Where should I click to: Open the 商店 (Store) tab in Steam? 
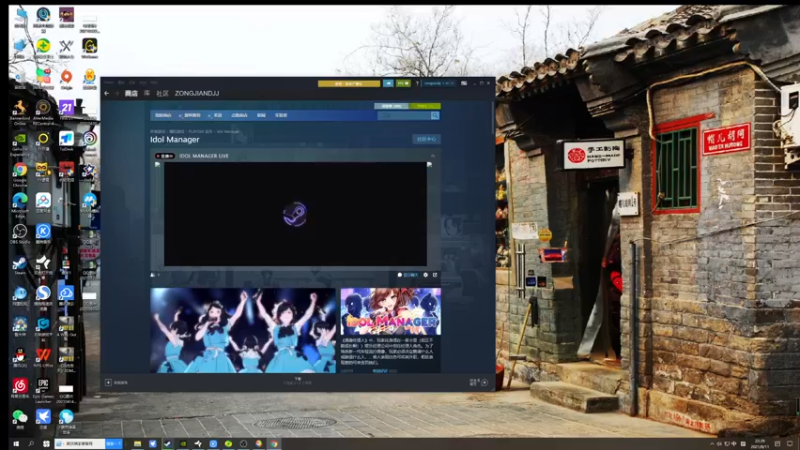tap(131, 93)
